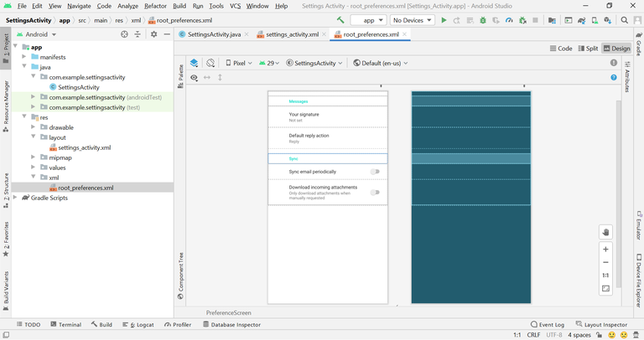Switch to Split view mode
Image resolution: width=644 pixels, height=340 pixels.
(x=587, y=49)
